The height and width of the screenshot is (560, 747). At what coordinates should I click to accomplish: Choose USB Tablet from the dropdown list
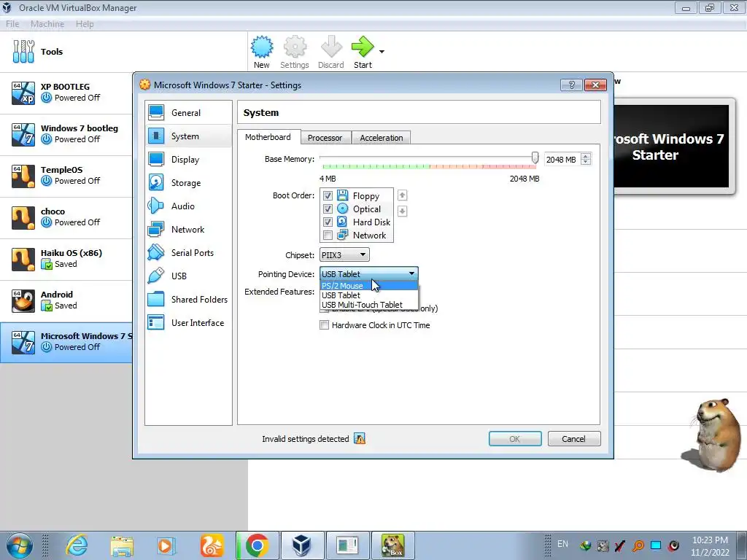pyautogui.click(x=368, y=295)
